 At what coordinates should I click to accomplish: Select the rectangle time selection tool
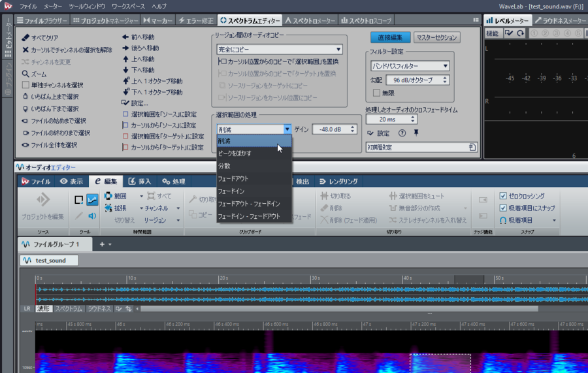point(79,200)
